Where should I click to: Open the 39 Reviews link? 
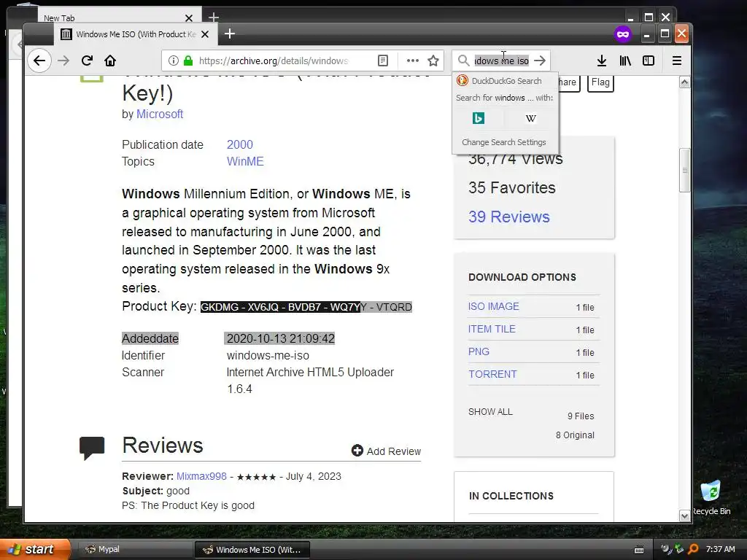(x=508, y=217)
